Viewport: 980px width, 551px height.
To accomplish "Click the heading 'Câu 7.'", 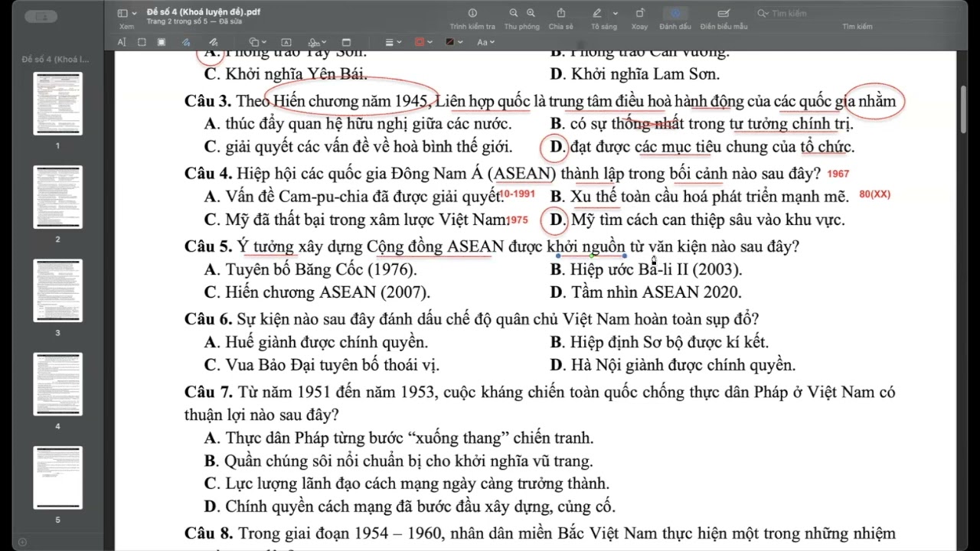I will point(208,393).
